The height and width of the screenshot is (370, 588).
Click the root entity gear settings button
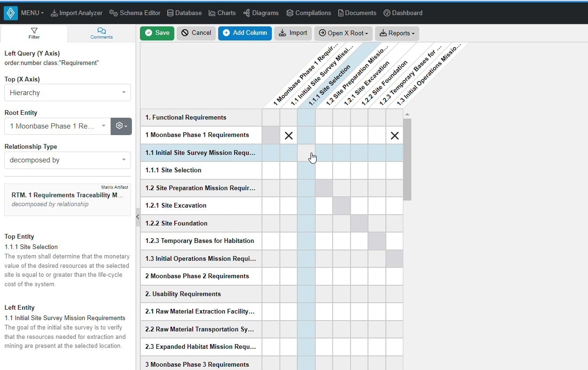coord(121,126)
